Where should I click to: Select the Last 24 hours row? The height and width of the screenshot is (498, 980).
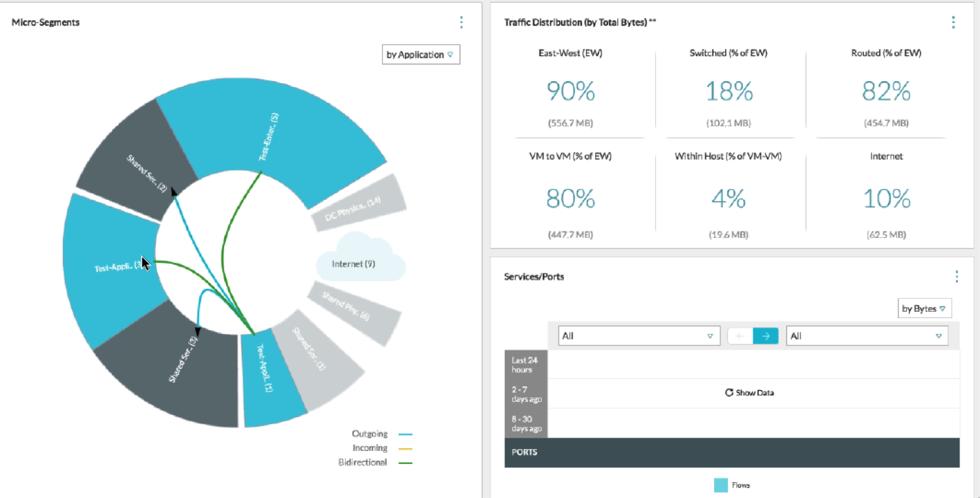[x=526, y=365]
